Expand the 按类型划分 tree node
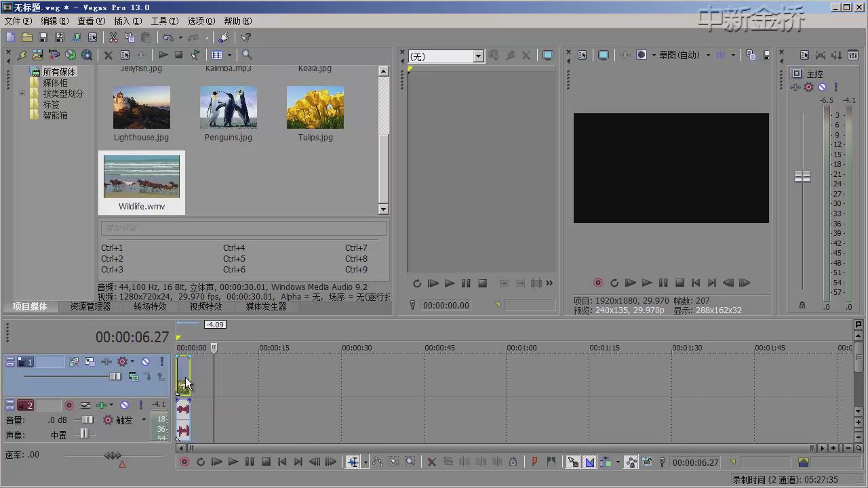Image resolution: width=868 pixels, height=488 pixels. point(22,94)
